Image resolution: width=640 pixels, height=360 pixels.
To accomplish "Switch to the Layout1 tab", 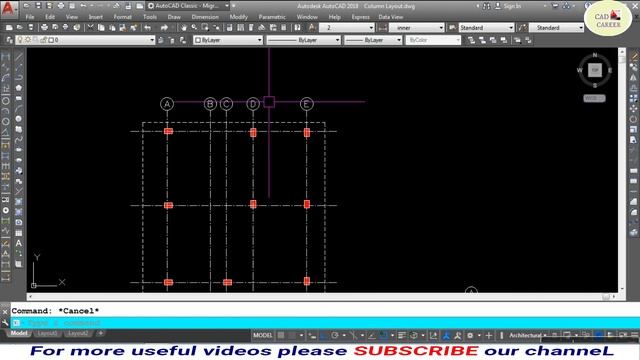I will point(47,333).
